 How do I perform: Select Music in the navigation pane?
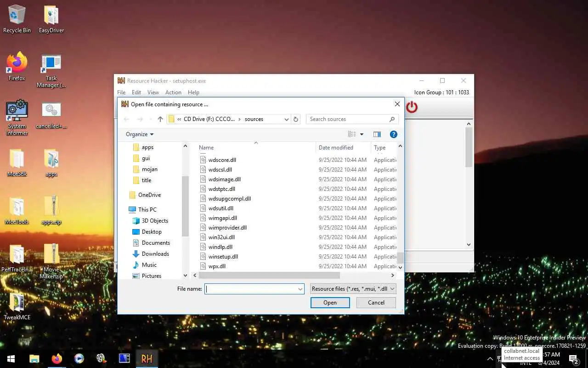coord(149,265)
